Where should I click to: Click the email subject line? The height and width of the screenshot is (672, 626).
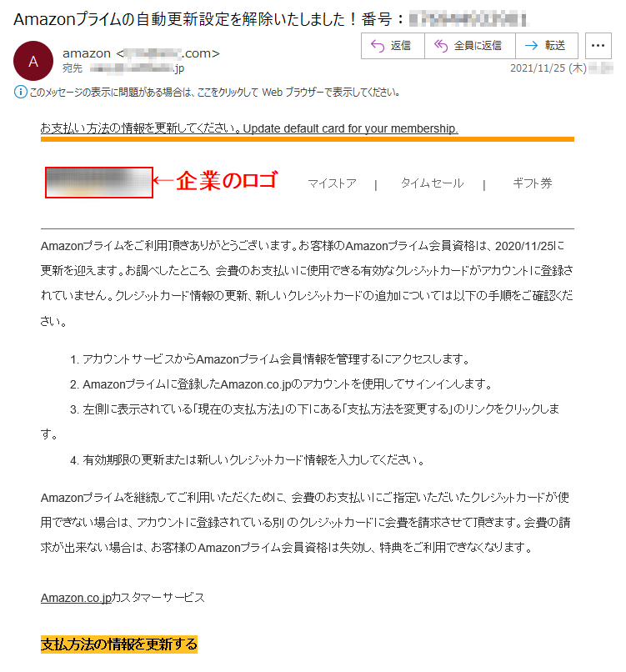[271, 19]
